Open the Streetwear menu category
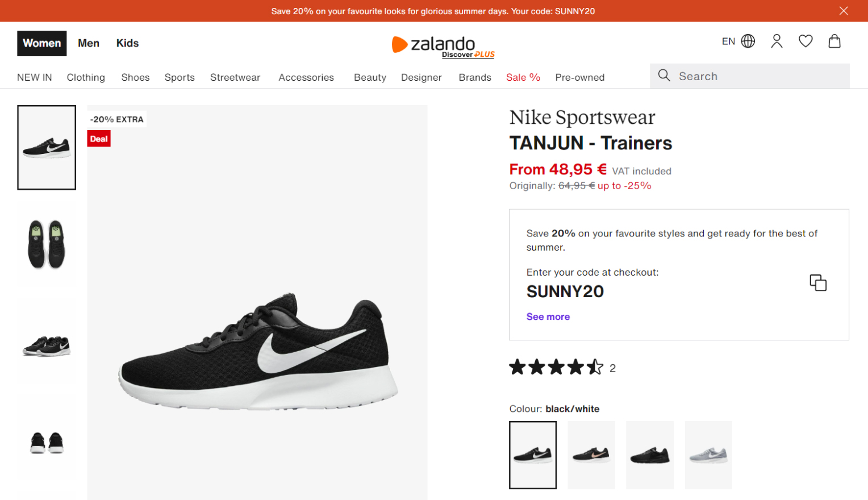 pos(235,77)
